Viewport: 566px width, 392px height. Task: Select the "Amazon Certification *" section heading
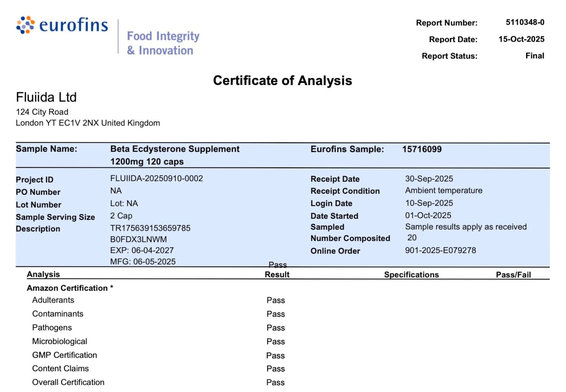click(70, 288)
